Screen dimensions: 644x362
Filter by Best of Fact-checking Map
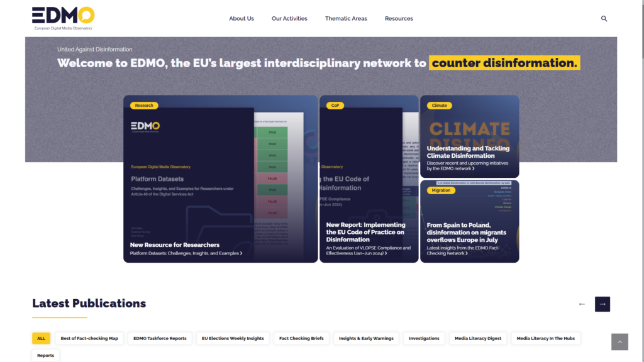(89, 338)
